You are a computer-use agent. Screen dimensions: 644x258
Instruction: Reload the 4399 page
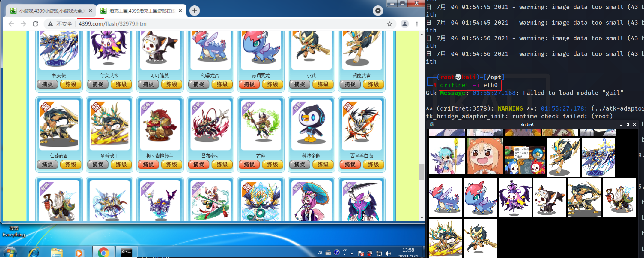35,24
